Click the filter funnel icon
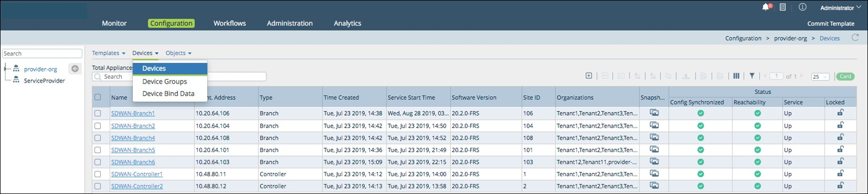 click(752, 76)
